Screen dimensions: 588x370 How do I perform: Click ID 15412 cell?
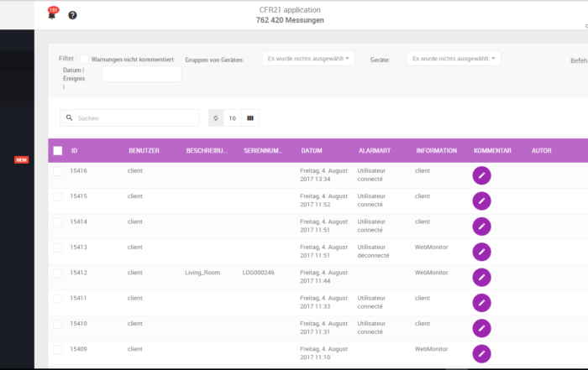tap(78, 273)
